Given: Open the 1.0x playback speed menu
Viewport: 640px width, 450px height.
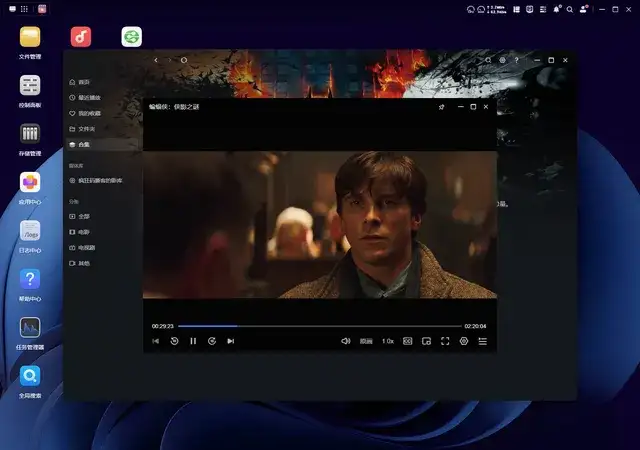Looking at the screenshot, I should (x=388, y=341).
